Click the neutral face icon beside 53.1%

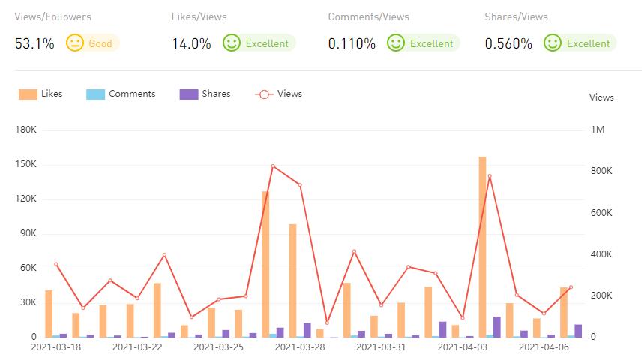74,43
